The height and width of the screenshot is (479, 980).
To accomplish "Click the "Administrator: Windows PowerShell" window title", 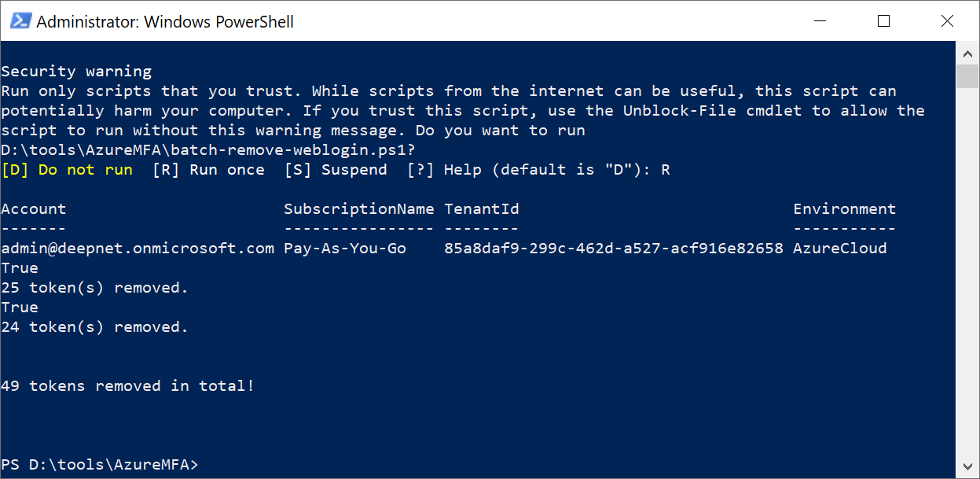I will point(165,22).
